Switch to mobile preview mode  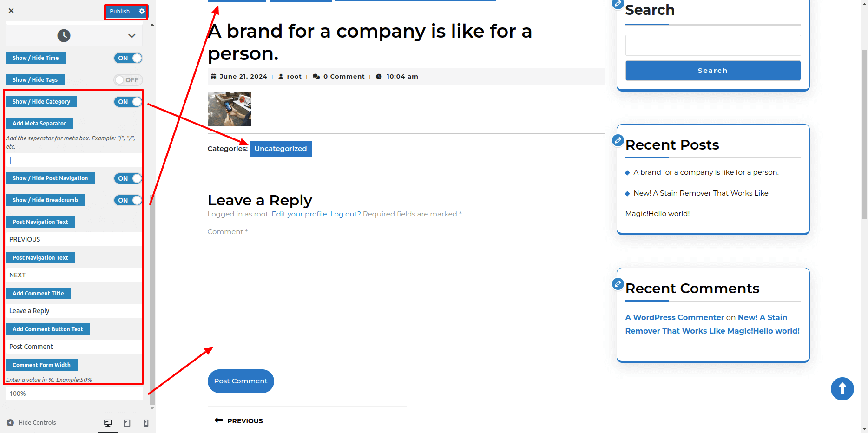146,423
